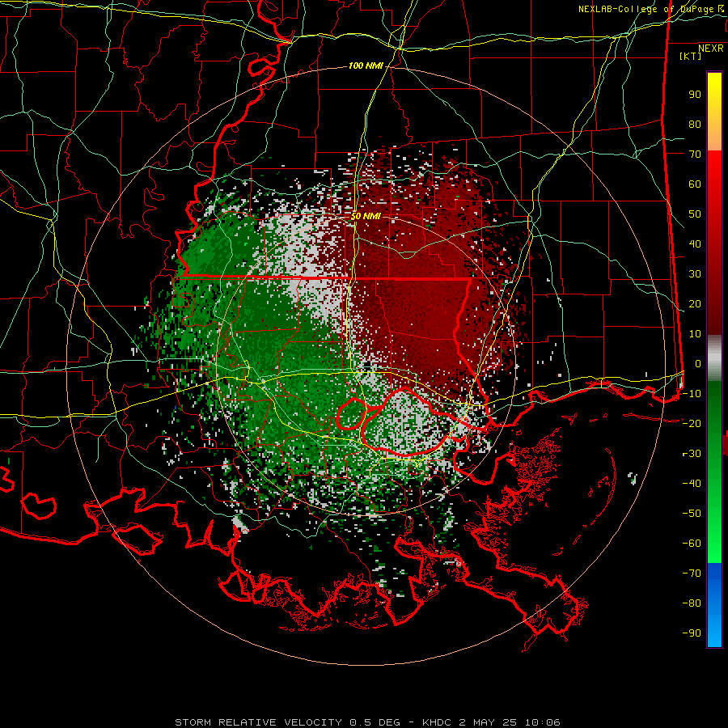This screenshot has height=728, width=728.
Task: Click the 70 value on velocity scale
Action: pos(695,154)
